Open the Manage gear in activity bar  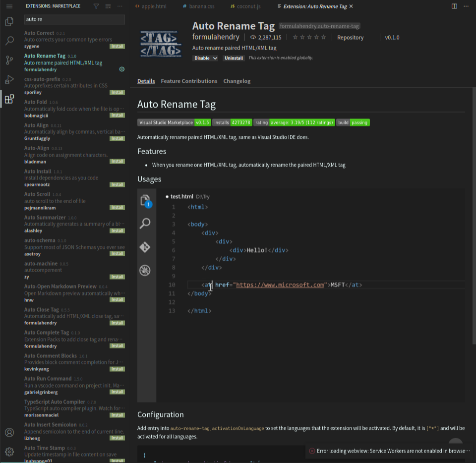coord(9,452)
